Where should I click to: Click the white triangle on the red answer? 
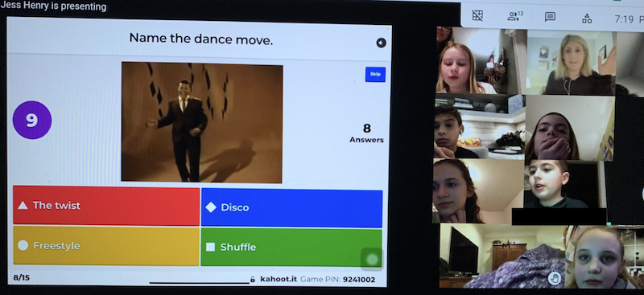coord(23,205)
